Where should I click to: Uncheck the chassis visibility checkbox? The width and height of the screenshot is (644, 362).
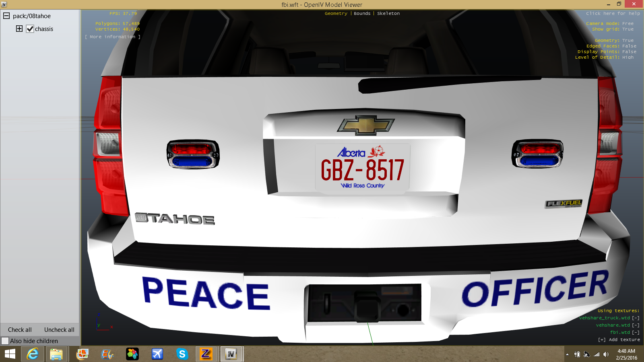[x=30, y=29]
